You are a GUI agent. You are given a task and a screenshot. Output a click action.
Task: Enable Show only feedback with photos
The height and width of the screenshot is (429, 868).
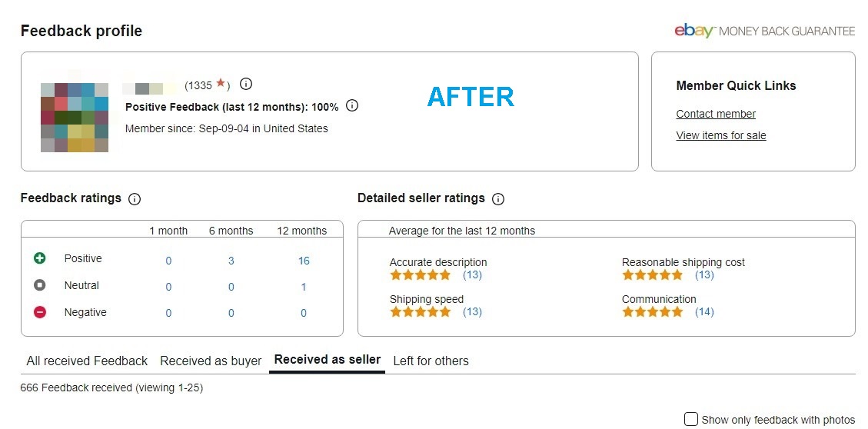pyautogui.click(x=691, y=419)
